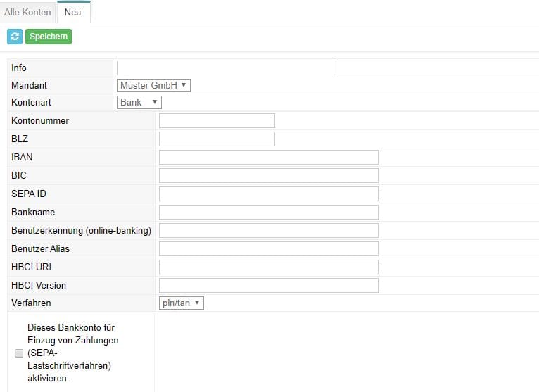
Task: Select the Neu tab
Action: 73,13
